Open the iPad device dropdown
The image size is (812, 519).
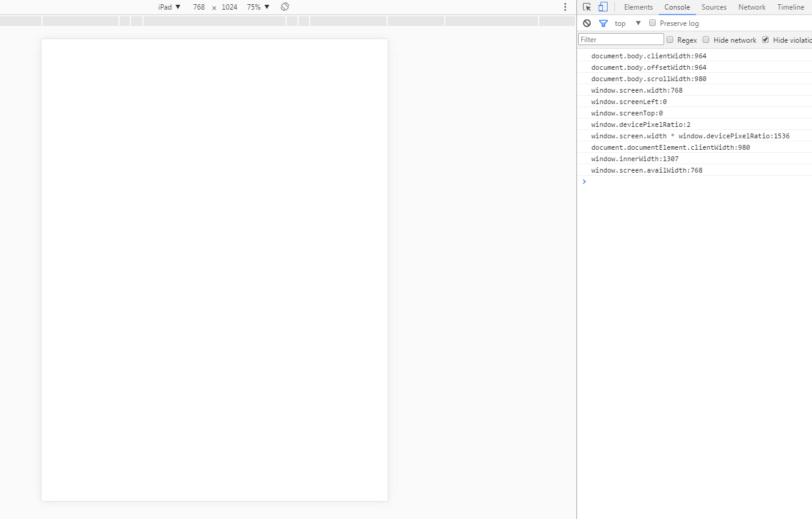[169, 7]
